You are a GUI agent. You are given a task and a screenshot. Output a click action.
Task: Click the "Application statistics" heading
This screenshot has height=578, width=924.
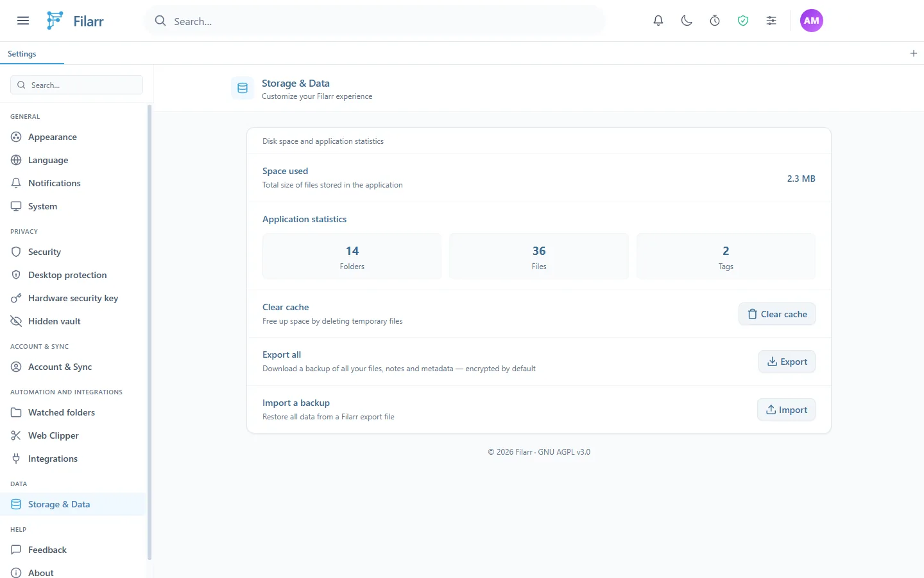click(x=304, y=219)
